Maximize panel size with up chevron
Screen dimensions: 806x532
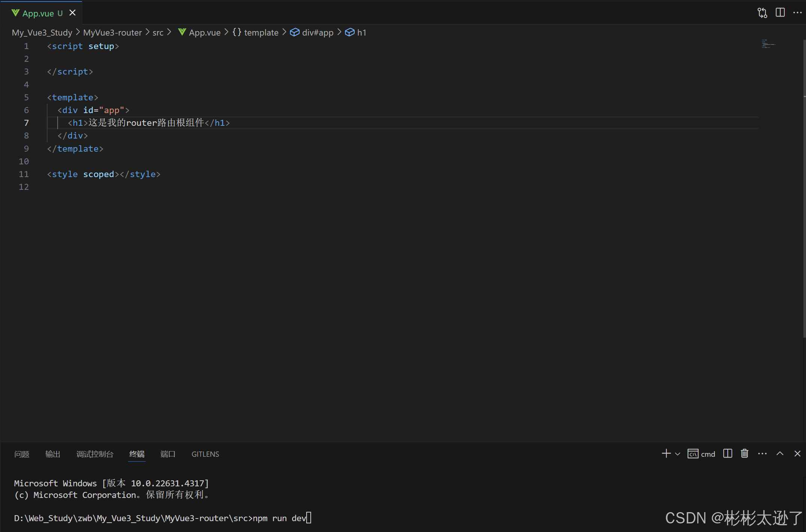pos(780,454)
